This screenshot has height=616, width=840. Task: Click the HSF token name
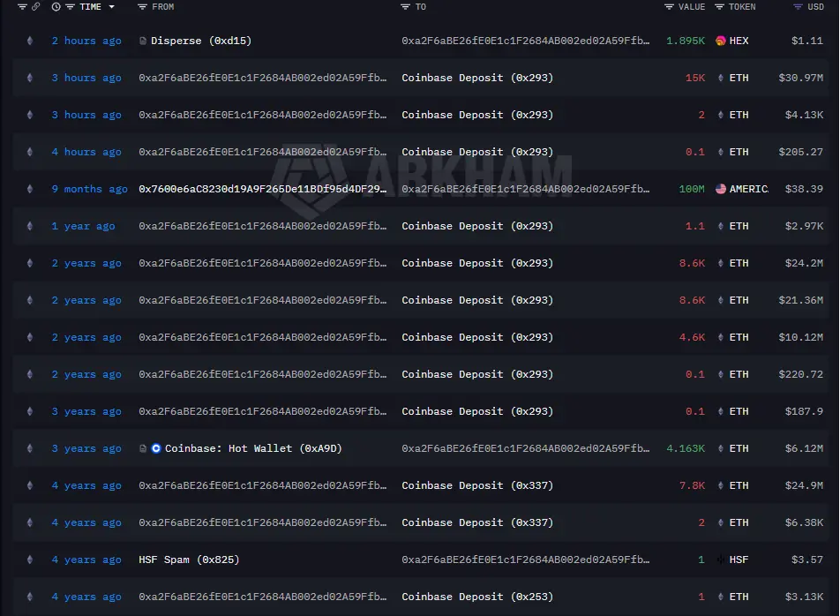click(x=739, y=560)
